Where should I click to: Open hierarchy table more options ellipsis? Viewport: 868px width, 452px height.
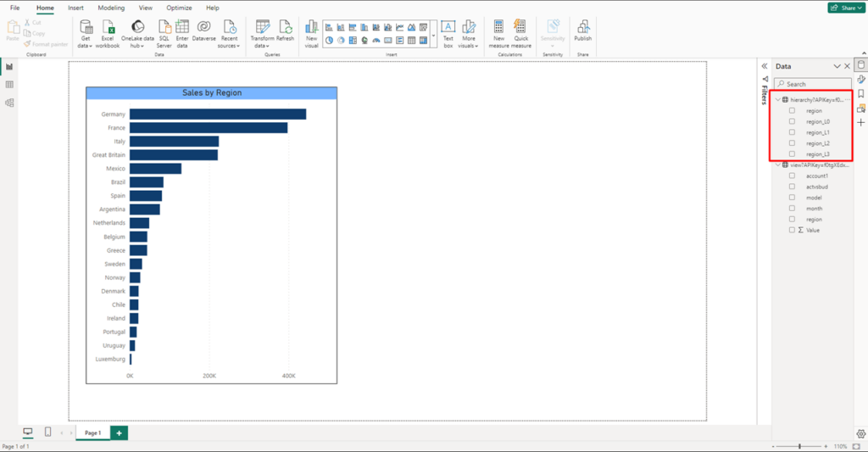coord(848,100)
